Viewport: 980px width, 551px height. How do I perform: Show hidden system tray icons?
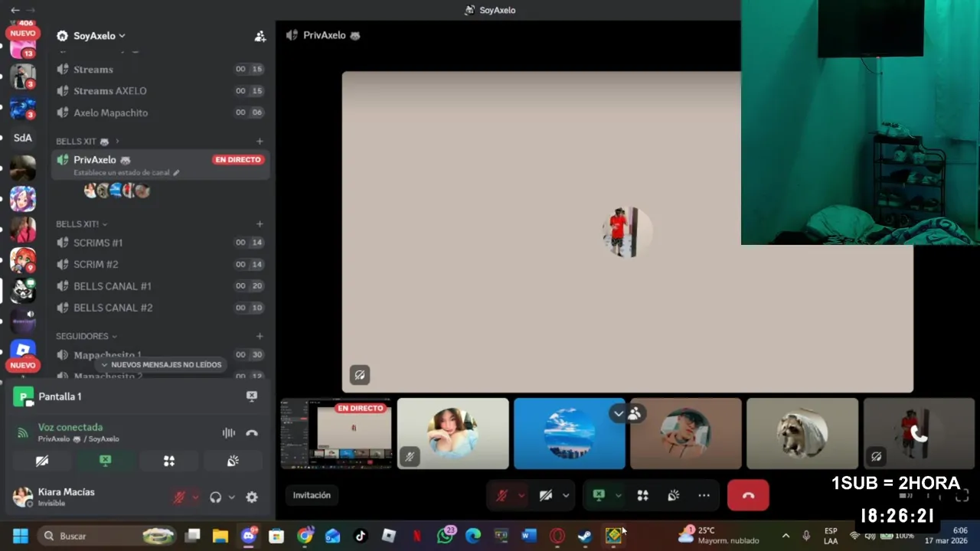[x=786, y=536]
